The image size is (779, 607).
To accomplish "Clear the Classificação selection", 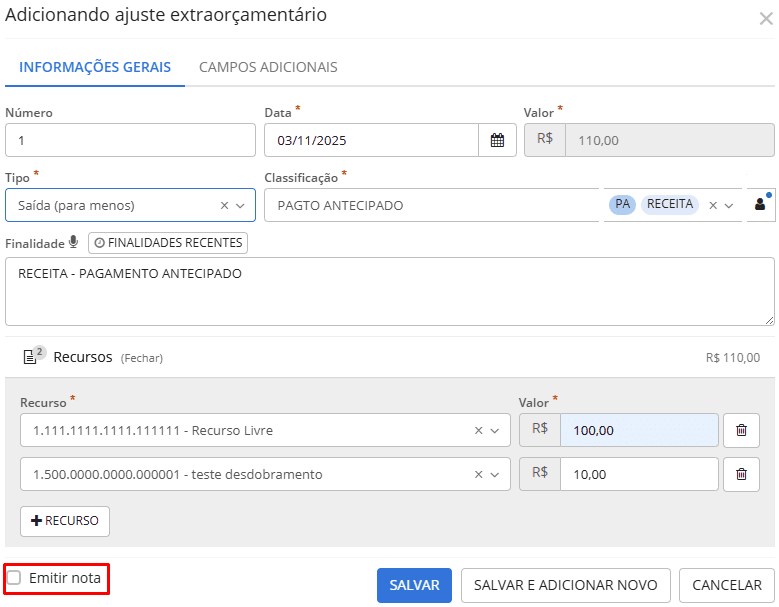I will [x=713, y=205].
